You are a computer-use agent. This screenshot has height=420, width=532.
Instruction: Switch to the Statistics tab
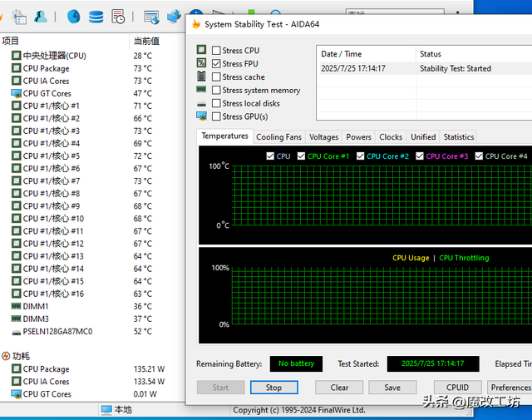[x=459, y=137]
